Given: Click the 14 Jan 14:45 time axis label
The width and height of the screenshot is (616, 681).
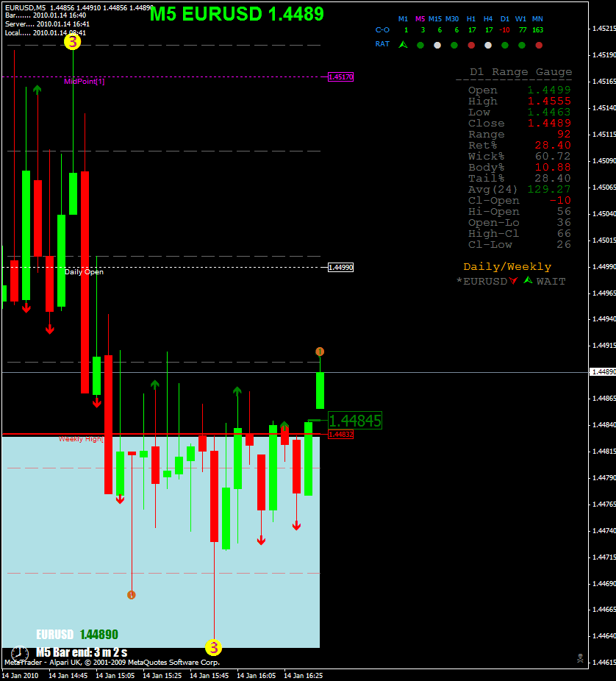Looking at the screenshot, I should click(68, 676).
